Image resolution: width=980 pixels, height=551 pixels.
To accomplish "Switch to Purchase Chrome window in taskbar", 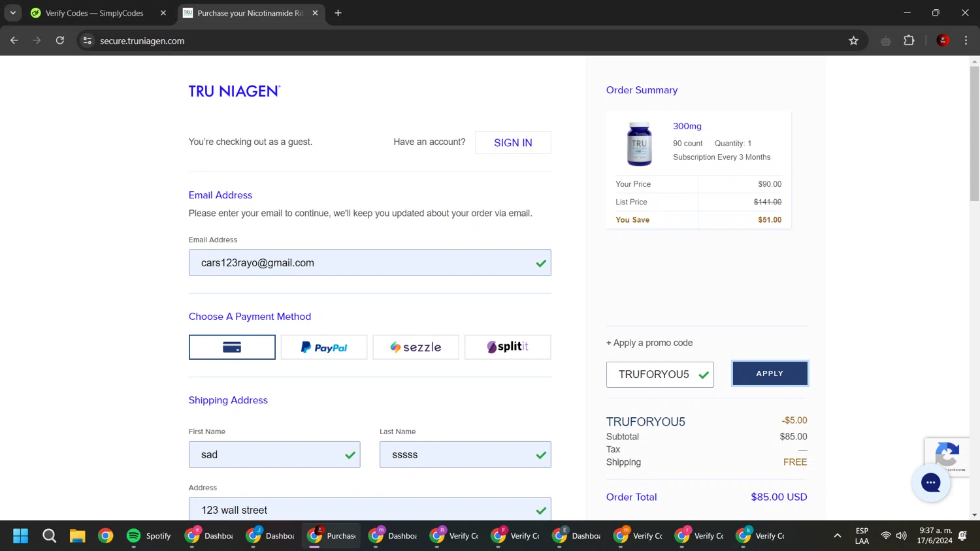I will 332,536.
